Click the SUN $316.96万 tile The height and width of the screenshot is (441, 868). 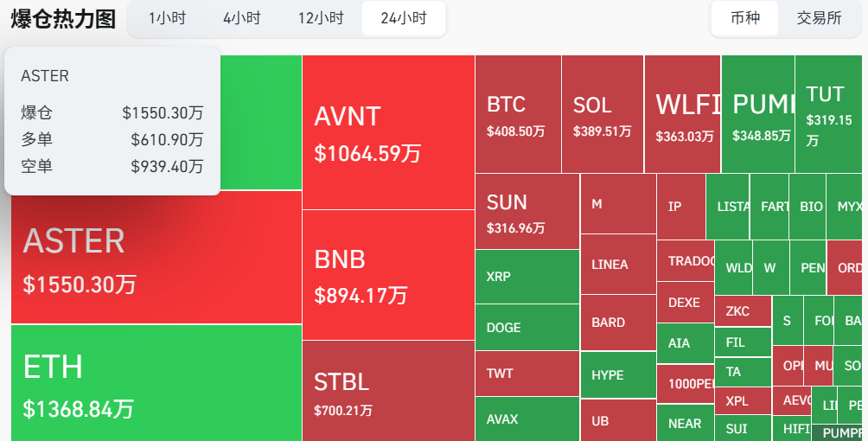pyautogui.click(x=527, y=212)
